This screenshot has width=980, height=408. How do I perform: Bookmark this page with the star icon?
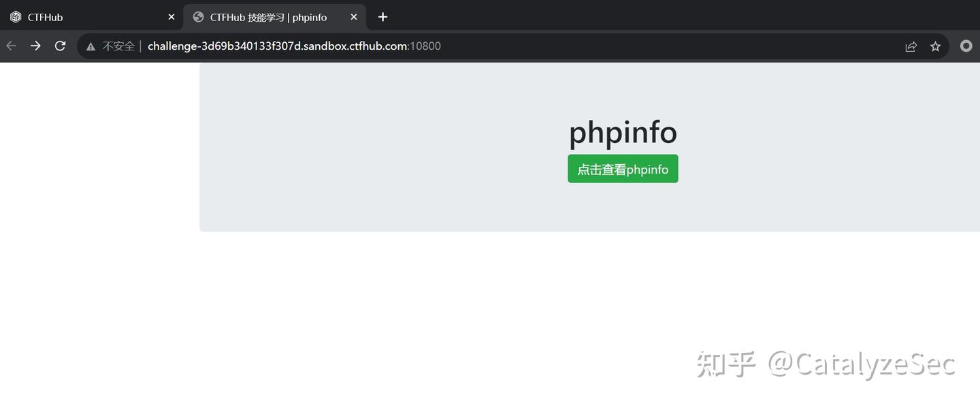pos(935,46)
